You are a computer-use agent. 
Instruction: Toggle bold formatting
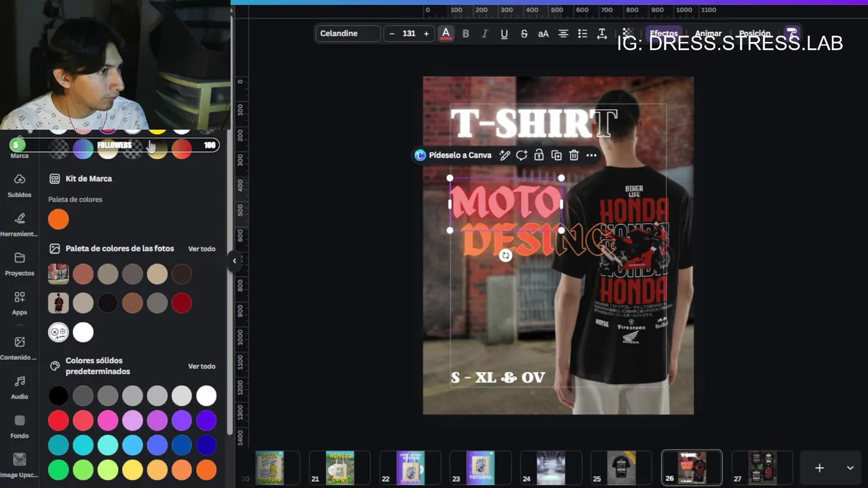coord(465,33)
